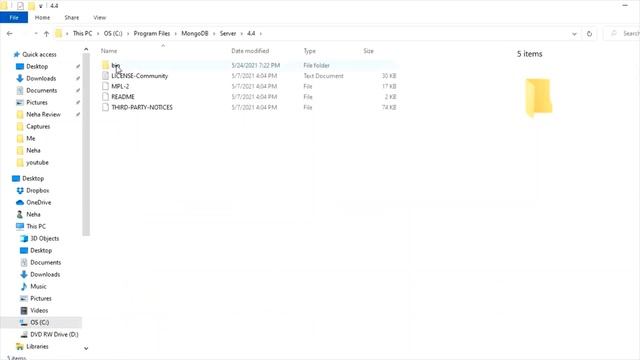
Task: Expand chevron after 4.4 breadcrumb
Action: [x=261, y=33]
